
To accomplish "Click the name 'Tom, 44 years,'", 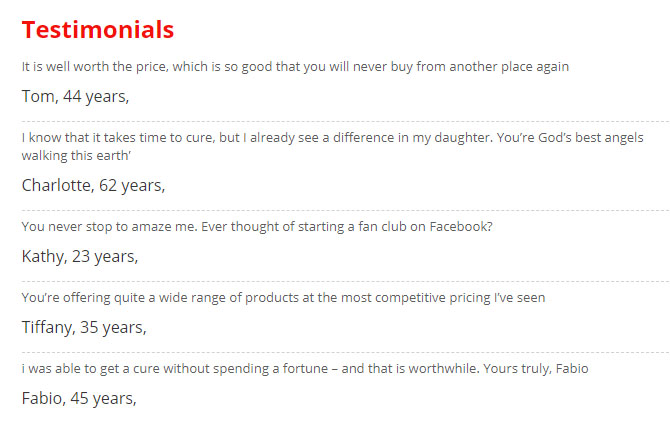I will 75,97.
